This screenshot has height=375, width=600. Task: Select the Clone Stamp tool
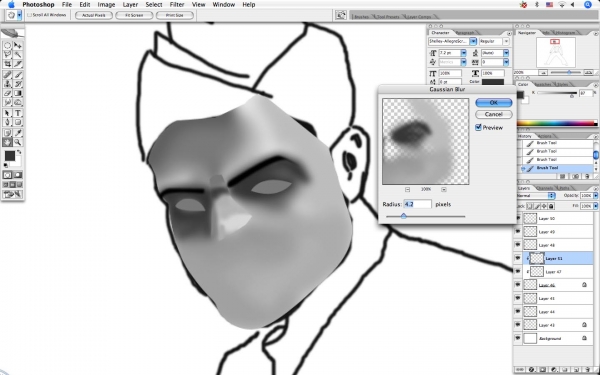(7, 84)
